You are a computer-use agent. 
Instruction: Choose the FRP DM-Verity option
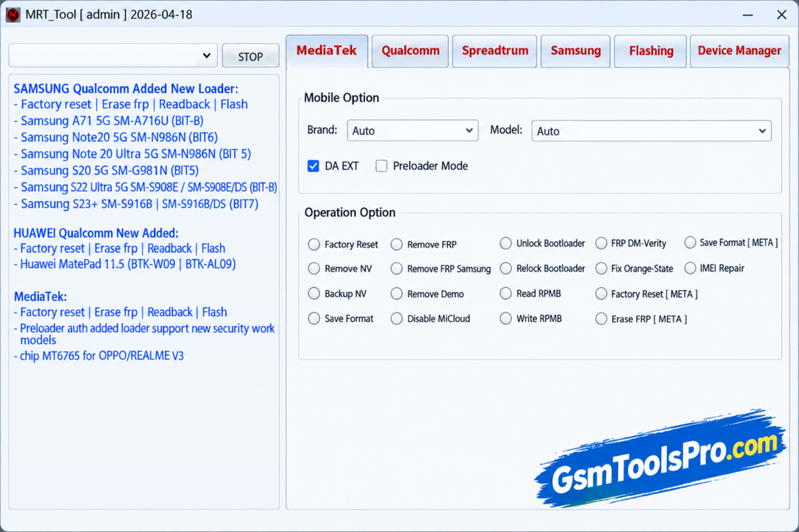(x=602, y=243)
